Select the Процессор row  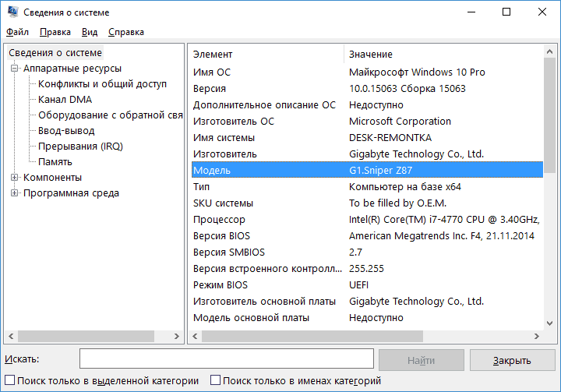[x=367, y=220]
